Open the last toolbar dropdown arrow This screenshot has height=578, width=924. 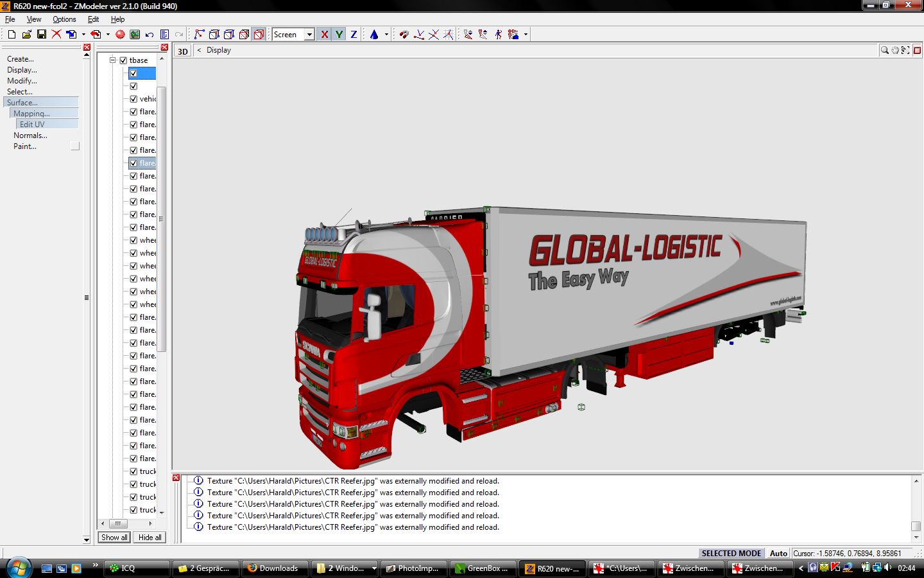(526, 35)
